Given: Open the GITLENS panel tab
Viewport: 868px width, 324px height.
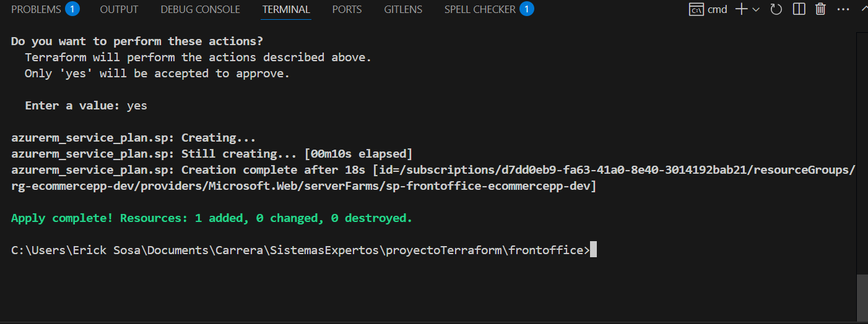Looking at the screenshot, I should 403,9.
